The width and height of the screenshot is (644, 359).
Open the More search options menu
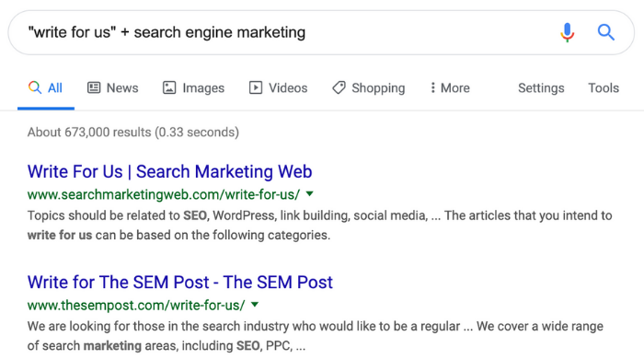tap(450, 87)
